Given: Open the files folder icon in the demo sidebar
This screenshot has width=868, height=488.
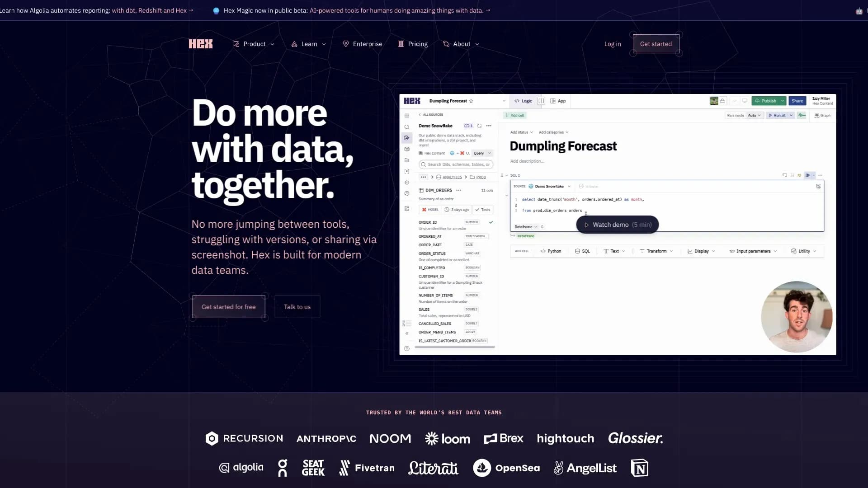Looking at the screenshot, I should 407,160.
